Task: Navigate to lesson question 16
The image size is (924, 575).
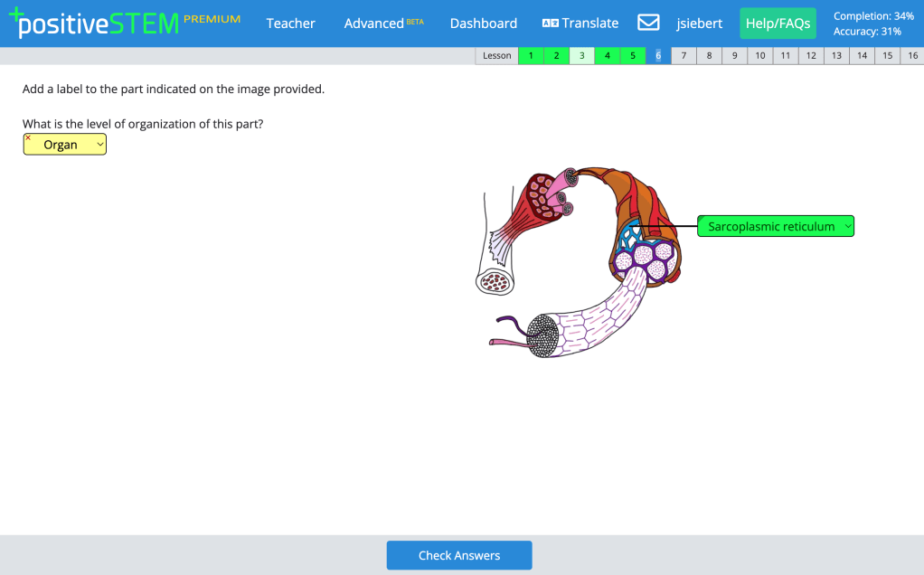Action: pyautogui.click(x=912, y=56)
